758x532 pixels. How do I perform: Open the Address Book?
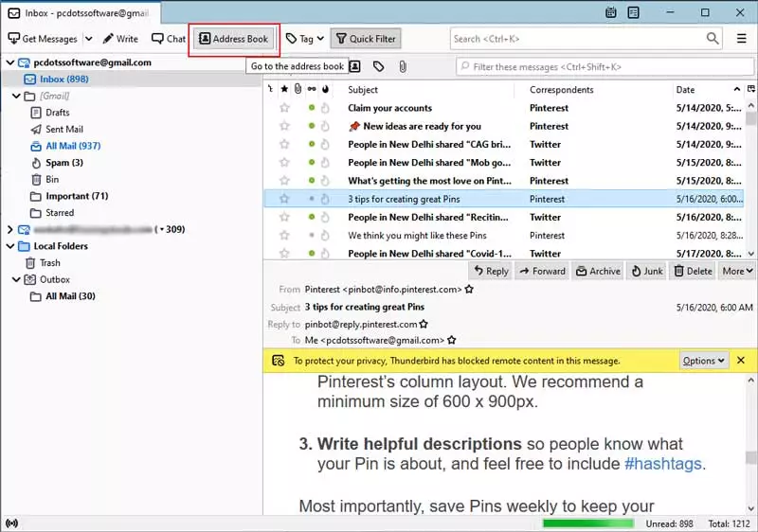click(233, 39)
